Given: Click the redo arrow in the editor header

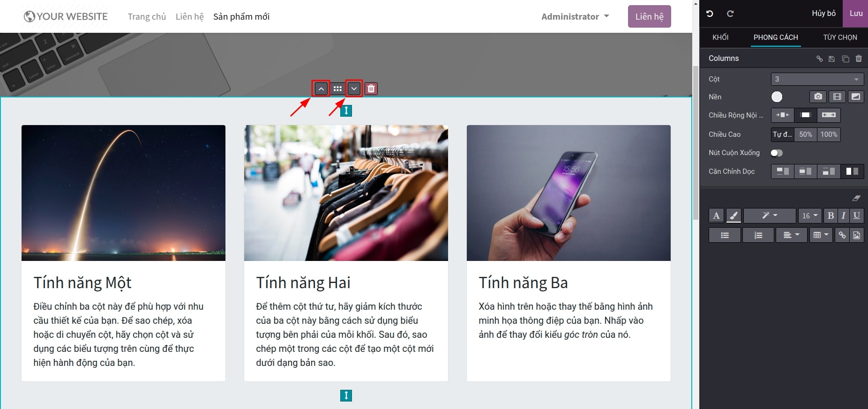Looking at the screenshot, I should click(x=730, y=14).
